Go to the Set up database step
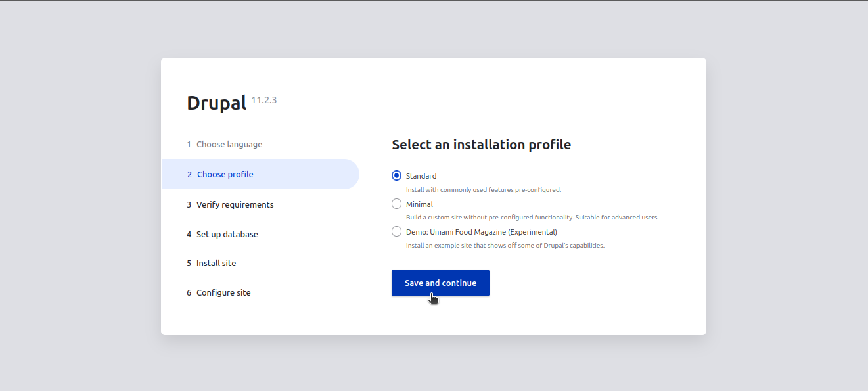The height and width of the screenshot is (391, 868). point(227,234)
